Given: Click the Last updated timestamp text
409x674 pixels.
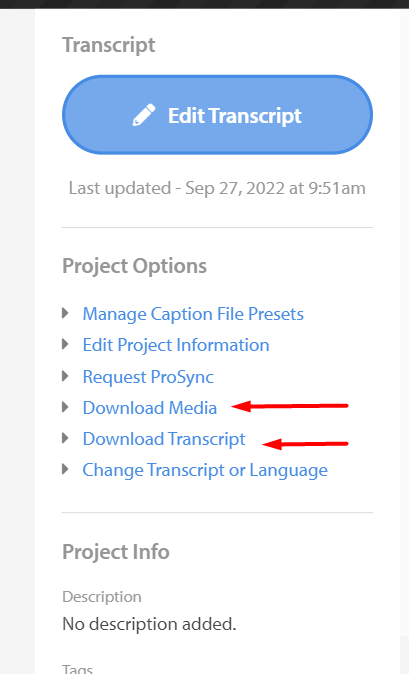Looking at the screenshot, I should click(217, 189).
